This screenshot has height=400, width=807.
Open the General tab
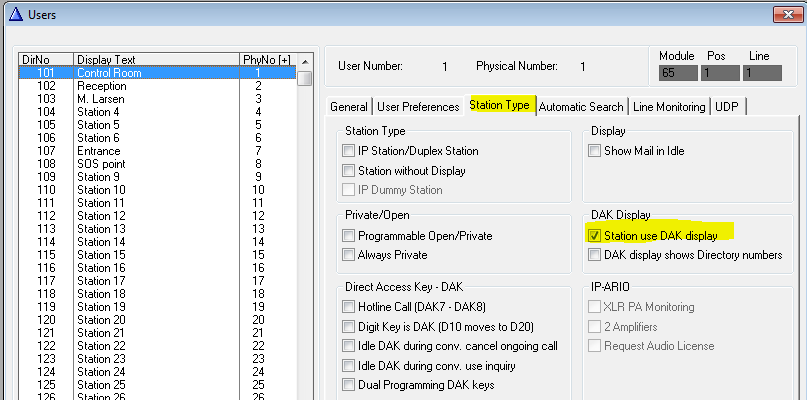(x=349, y=107)
